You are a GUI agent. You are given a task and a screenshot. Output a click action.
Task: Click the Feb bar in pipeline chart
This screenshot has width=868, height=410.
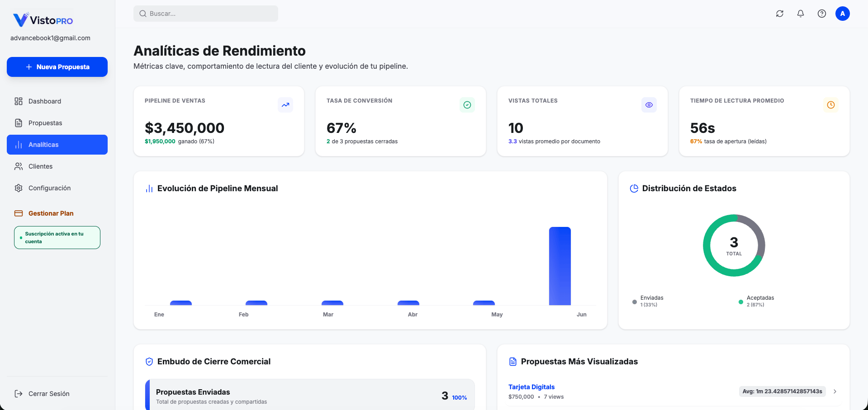pyautogui.click(x=256, y=303)
